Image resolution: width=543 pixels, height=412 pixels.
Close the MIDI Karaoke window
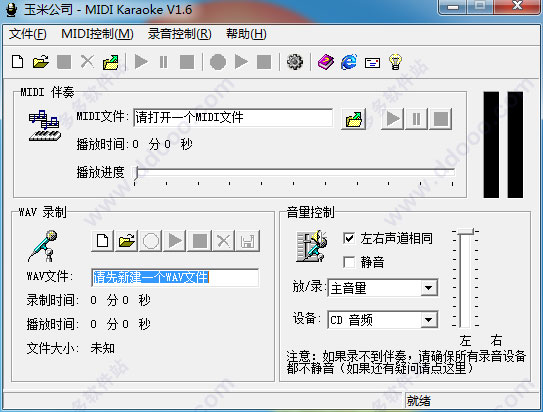517,6
